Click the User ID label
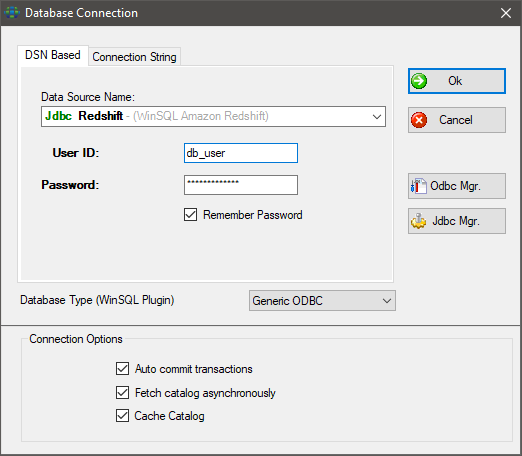The image size is (522, 456). tap(76, 153)
